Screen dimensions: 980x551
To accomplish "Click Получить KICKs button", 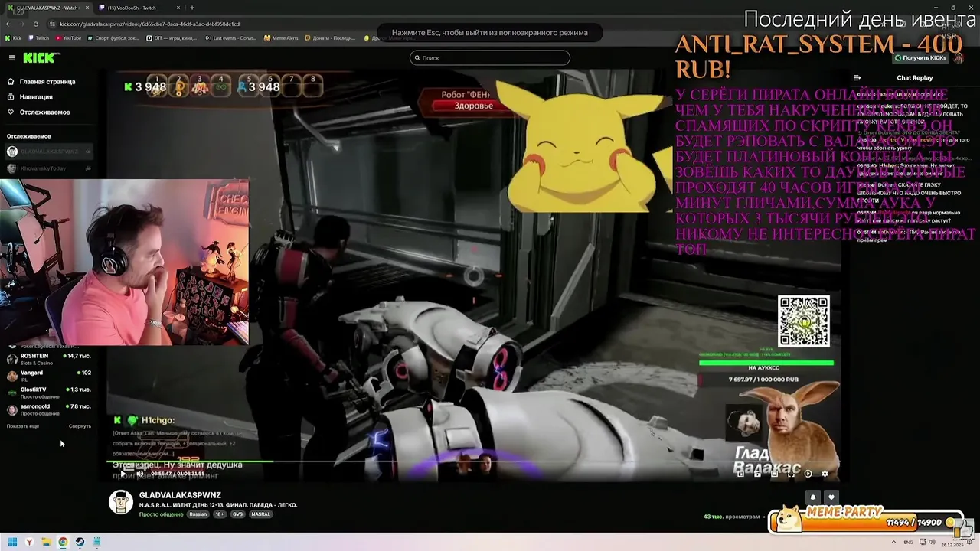I will coord(920,58).
